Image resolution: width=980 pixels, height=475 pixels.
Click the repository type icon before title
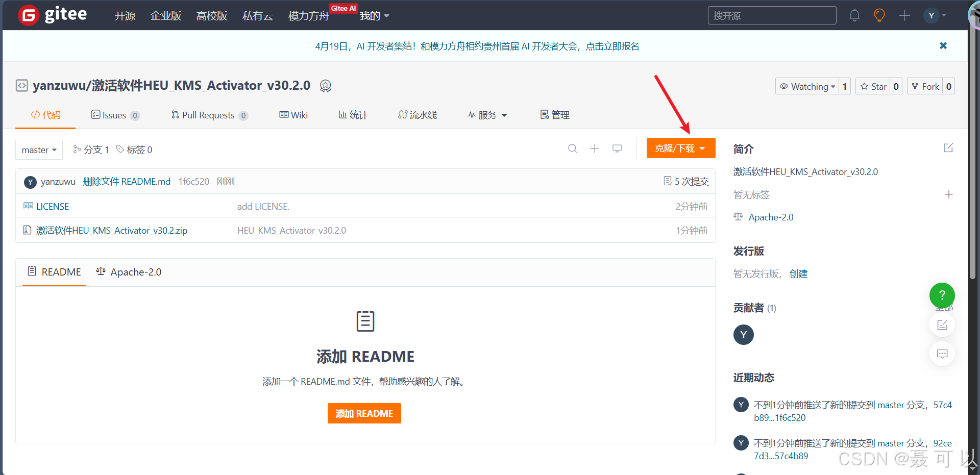pos(22,85)
